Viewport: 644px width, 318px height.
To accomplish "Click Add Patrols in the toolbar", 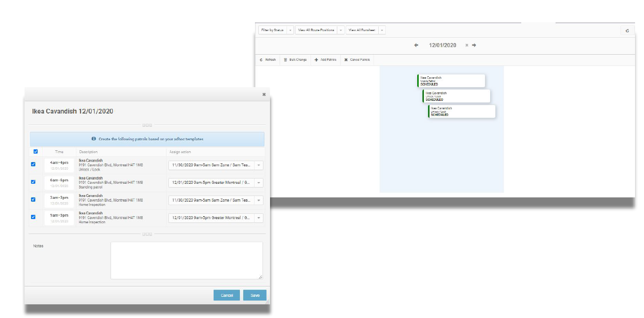I will (x=326, y=60).
